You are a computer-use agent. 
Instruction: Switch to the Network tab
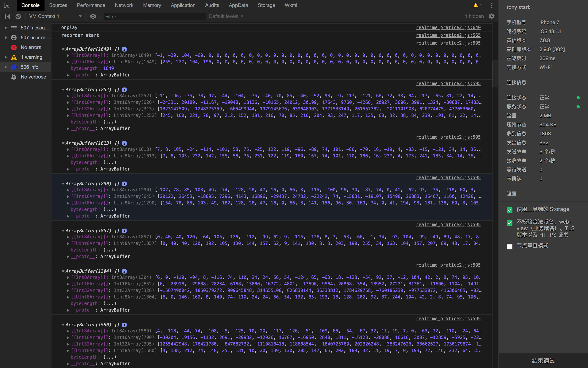[x=124, y=5]
